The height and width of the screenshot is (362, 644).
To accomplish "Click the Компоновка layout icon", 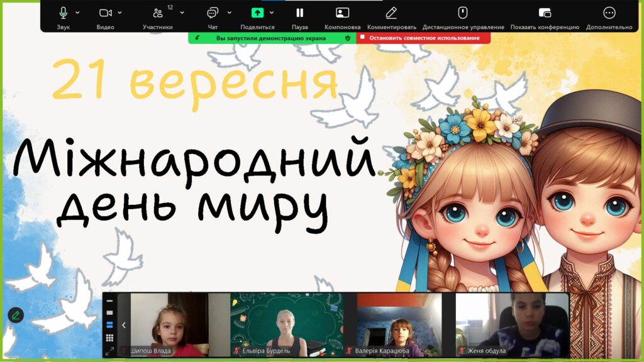I will [342, 13].
